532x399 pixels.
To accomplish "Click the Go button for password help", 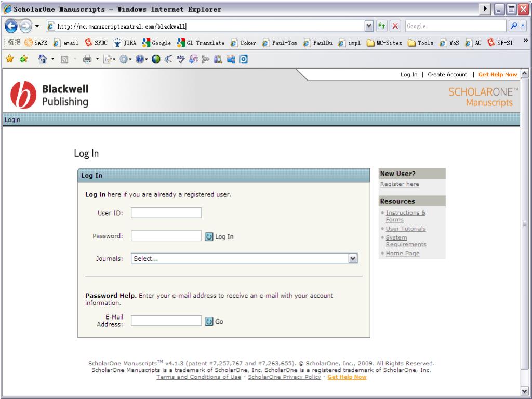I will [214, 321].
